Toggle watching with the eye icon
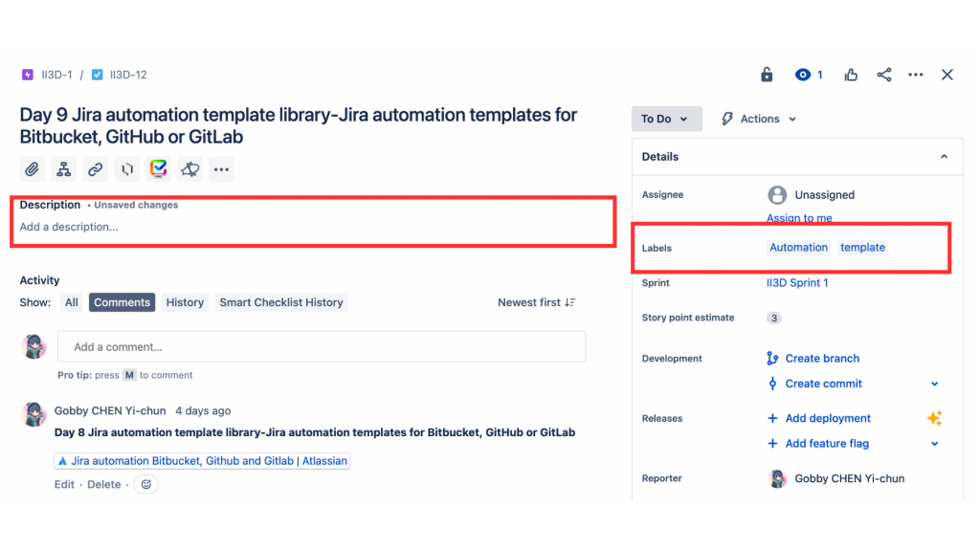 coord(803,75)
